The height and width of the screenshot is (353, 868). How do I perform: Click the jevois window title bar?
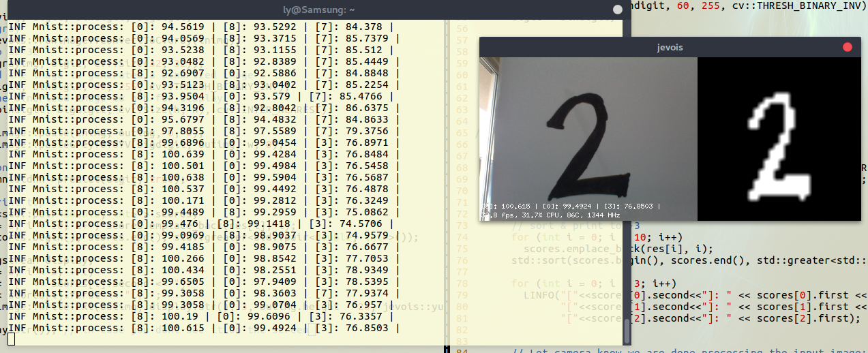(670, 47)
